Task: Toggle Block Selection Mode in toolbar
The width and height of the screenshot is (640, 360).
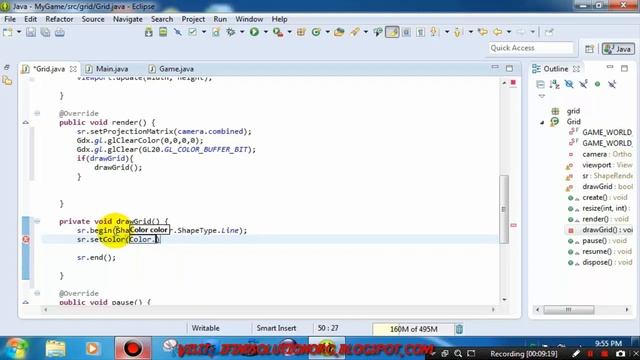Action: coord(407,32)
